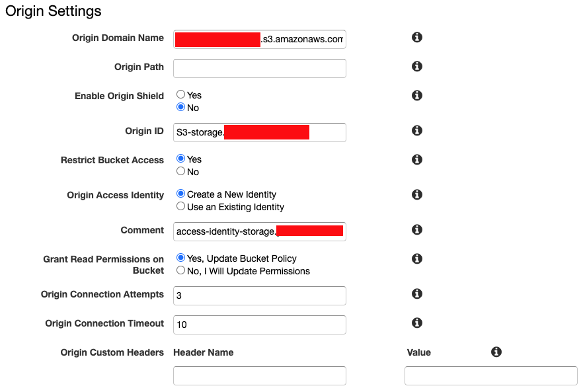Choose Use an Existing Identity option
Viewport: 583px width, 392px height.
180,207
